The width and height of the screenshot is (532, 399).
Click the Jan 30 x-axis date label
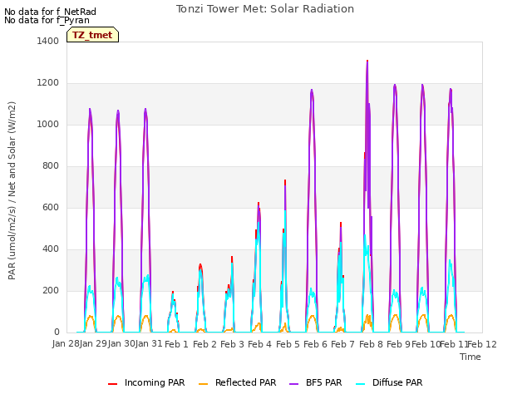(x=121, y=343)
